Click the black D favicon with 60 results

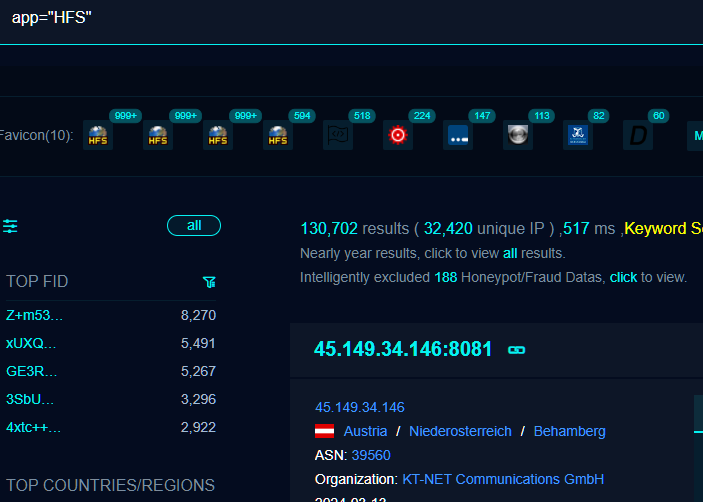coord(638,135)
